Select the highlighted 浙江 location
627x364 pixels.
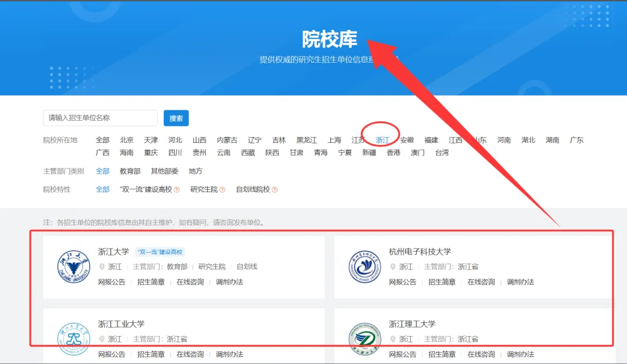click(383, 140)
